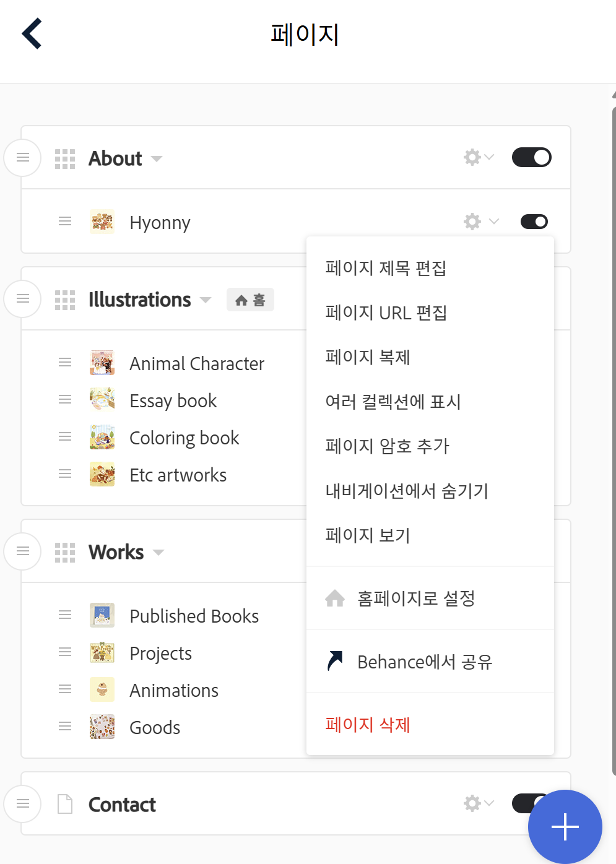
Task: Click the gear icon next to Hyonny
Action: [x=472, y=221]
